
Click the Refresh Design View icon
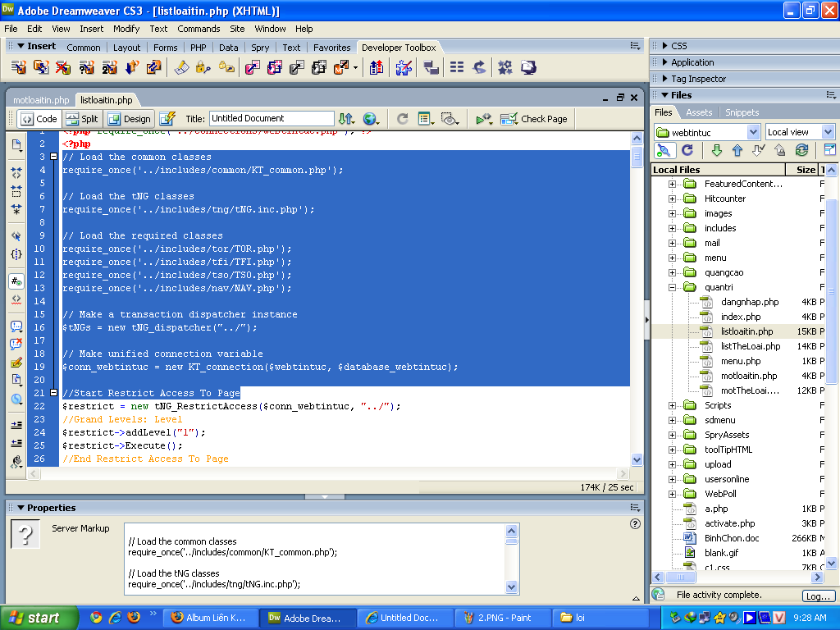[x=402, y=119]
